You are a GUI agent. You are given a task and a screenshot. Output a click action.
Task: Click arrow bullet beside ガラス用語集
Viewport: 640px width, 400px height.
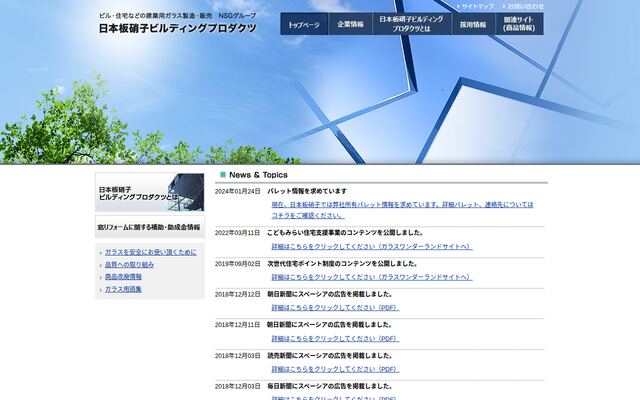[101, 290]
